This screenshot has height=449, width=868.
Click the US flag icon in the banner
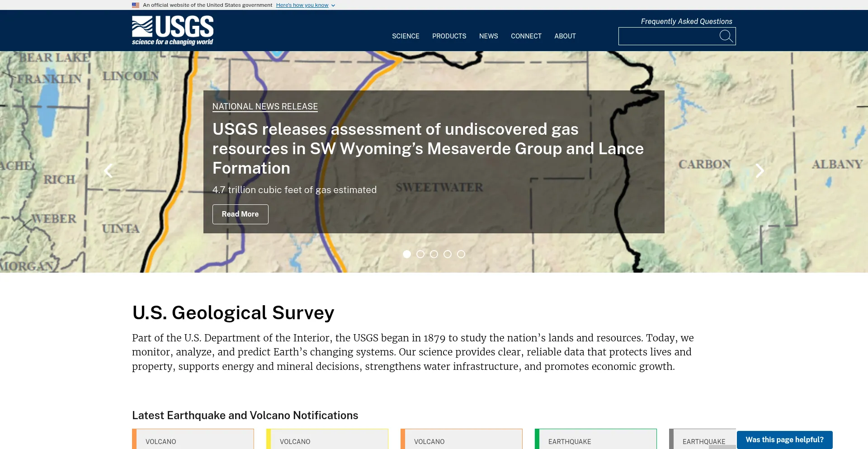click(x=136, y=5)
